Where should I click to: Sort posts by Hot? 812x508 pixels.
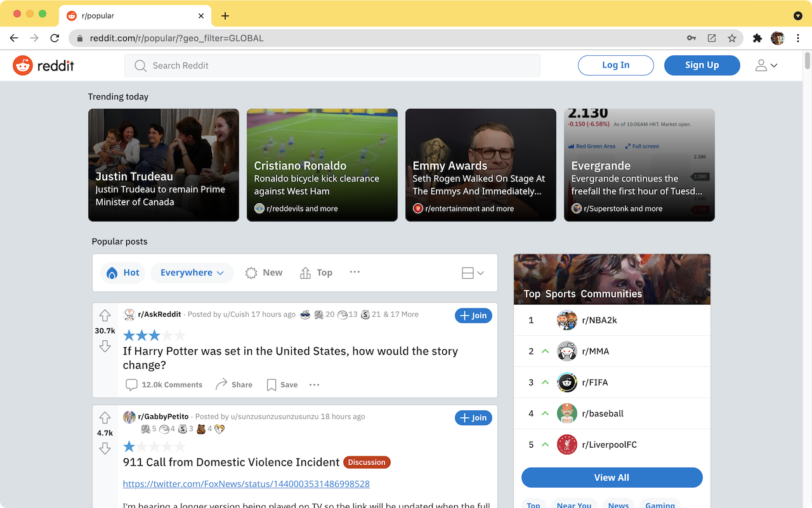pyautogui.click(x=123, y=273)
